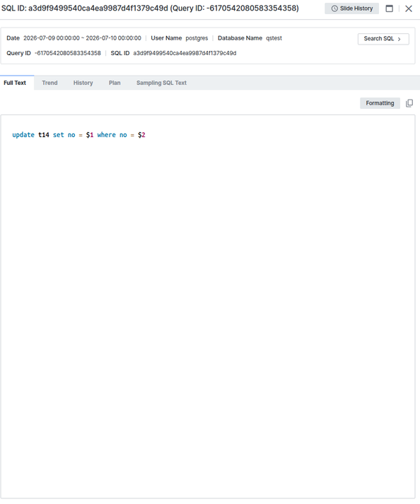The height and width of the screenshot is (504, 420).
Task: Maximize the SQL detail window icon
Action: tap(389, 8)
